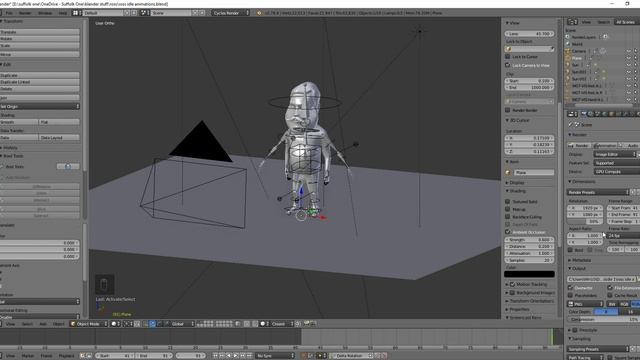This screenshot has height=360, width=640.
Task: Select the translate manipulator arrow icon
Action: tap(152, 324)
